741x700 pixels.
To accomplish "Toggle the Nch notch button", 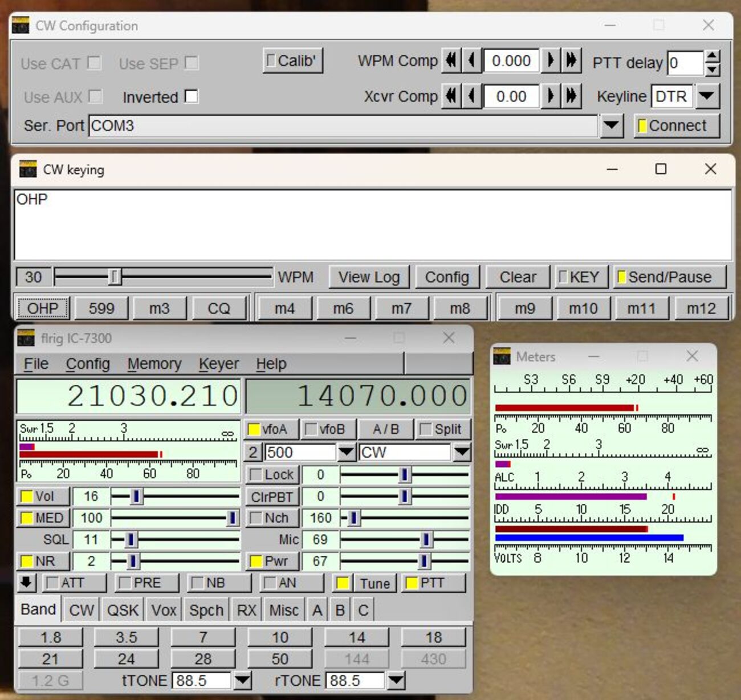I will coord(272,518).
